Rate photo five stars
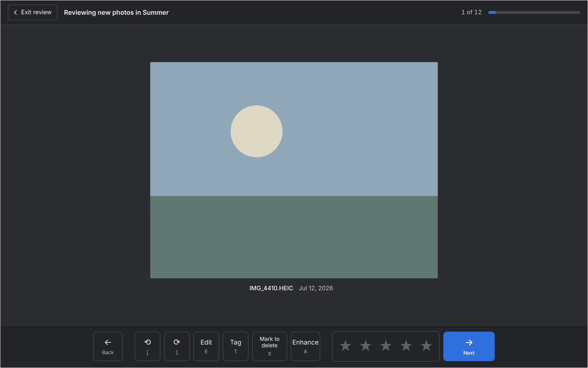The width and height of the screenshot is (588, 368). tap(426, 346)
